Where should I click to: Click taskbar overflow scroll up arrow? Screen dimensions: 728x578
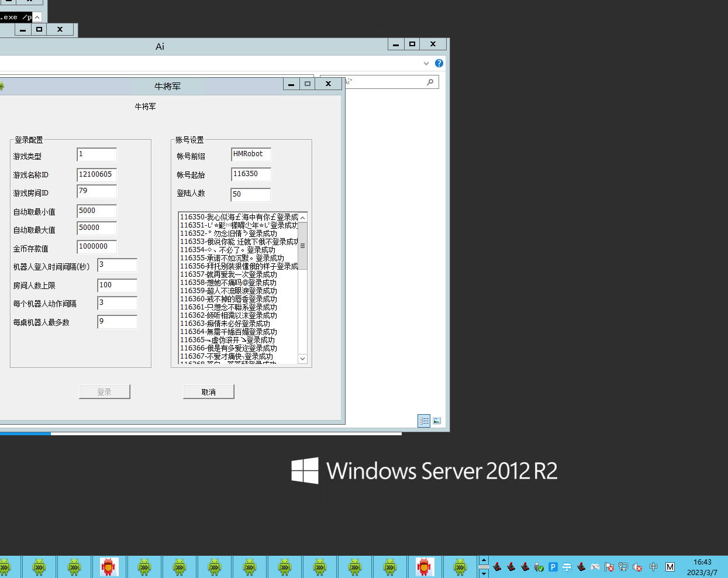(x=484, y=560)
